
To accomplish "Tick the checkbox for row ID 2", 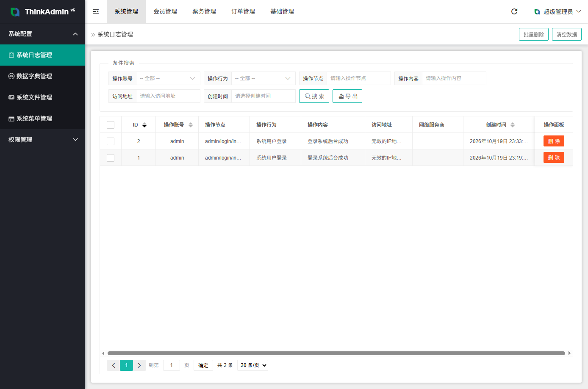I will pyautogui.click(x=111, y=141).
